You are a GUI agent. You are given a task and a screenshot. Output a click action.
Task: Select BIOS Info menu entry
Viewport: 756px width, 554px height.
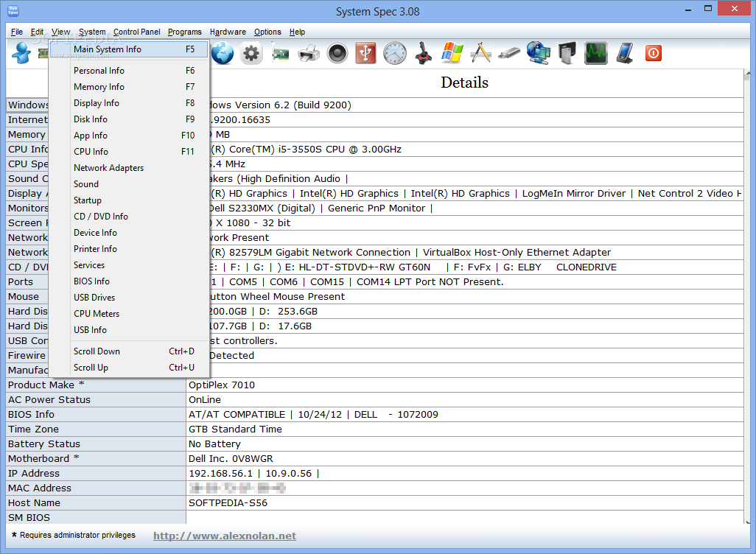point(129,281)
